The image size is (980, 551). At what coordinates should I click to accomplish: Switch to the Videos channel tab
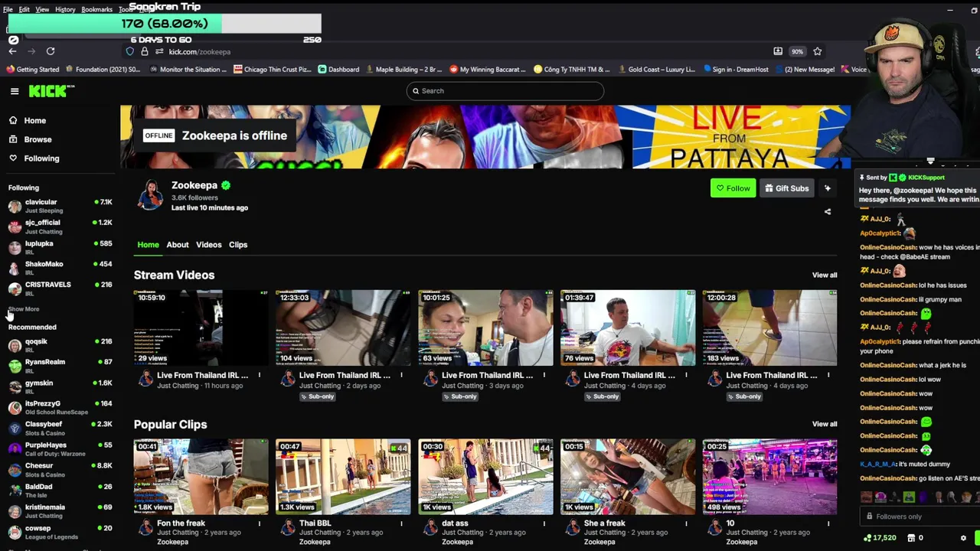point(208,245)
